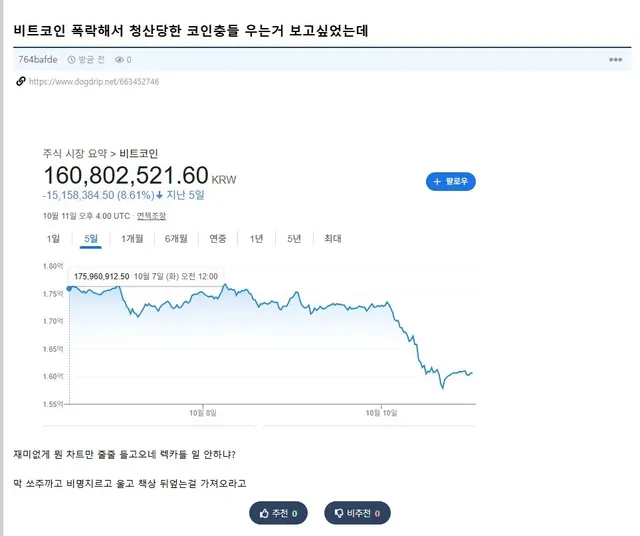Screen dimensions: 640x536
Task: Click the blue down-arrow beside the price change
Action: pyautogui.click(x=159, y=196)
